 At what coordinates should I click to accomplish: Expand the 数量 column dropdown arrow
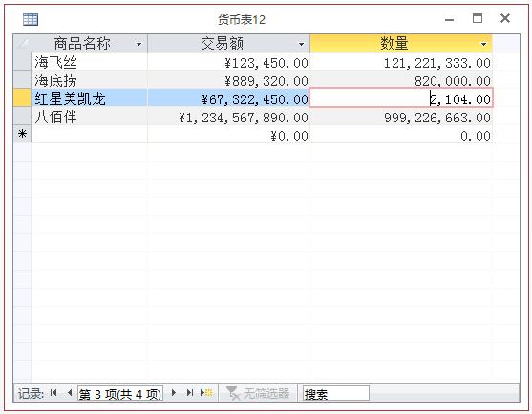coord(484,44)
